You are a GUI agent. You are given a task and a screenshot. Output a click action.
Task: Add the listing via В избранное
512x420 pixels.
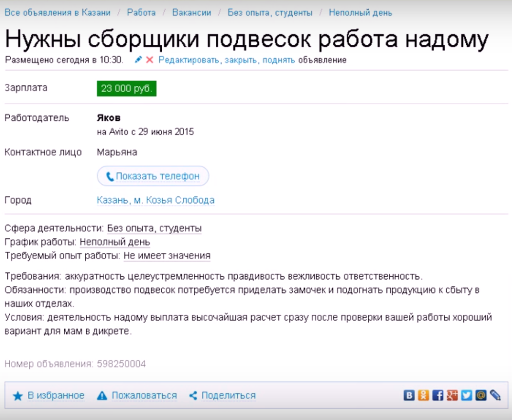pyautogui.click(x=56, y=396)
